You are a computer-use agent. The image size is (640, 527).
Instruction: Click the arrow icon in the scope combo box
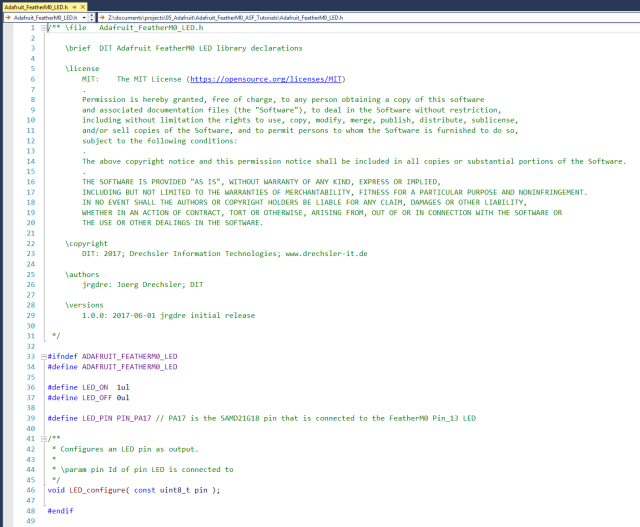point(8,18)
